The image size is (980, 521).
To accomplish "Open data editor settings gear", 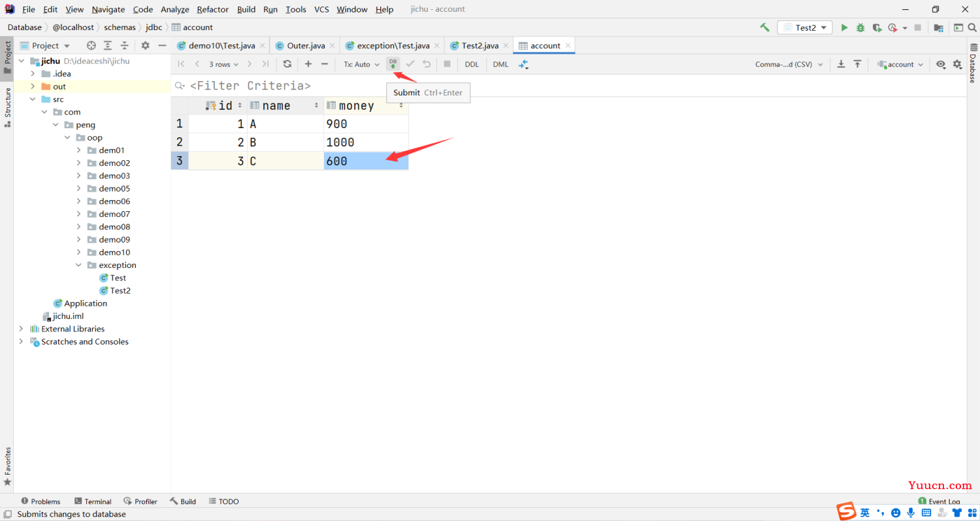I will (x=957, y=64).
